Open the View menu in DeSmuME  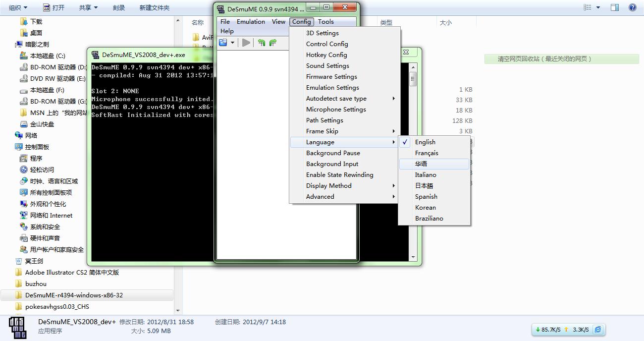(278, 22)
